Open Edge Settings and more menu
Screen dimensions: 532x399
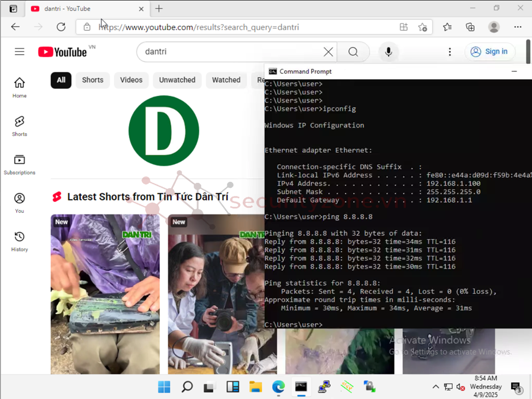tap(517, 27)
